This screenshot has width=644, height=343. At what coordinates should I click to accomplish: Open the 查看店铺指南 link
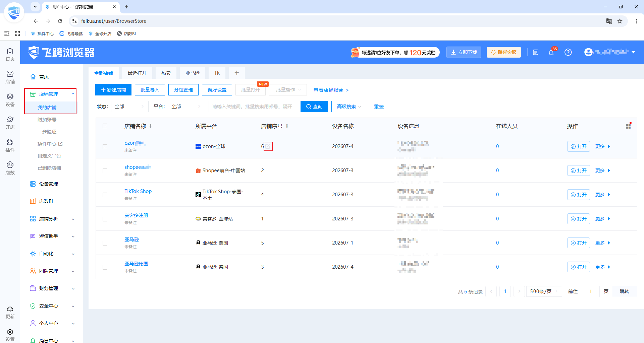331,90
